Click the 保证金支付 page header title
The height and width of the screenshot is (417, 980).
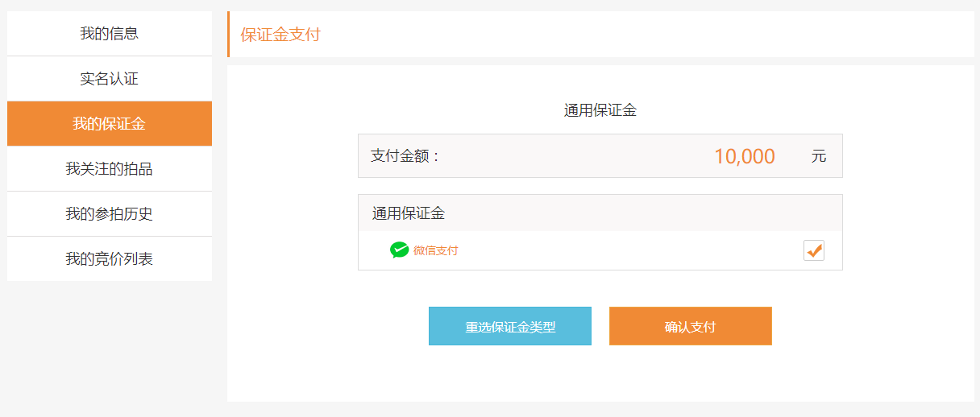280,35
